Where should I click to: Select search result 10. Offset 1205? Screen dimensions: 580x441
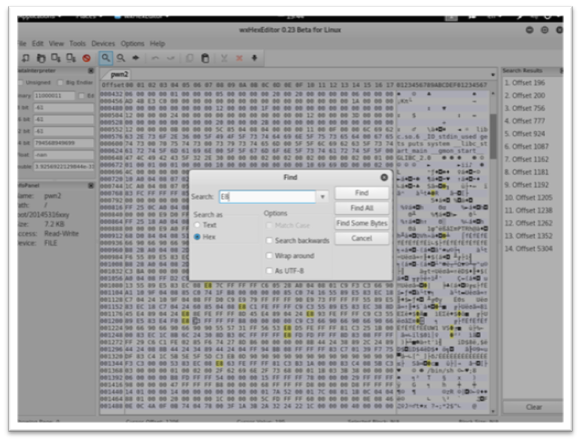click(x=529, y=198)
